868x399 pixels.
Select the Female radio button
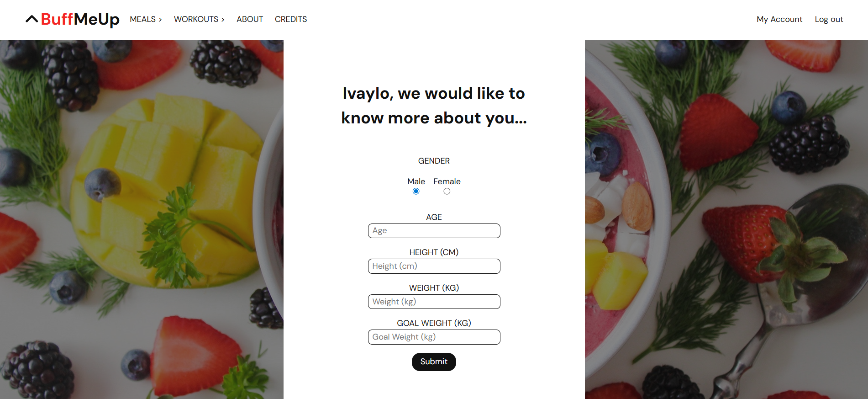[447, 192]
